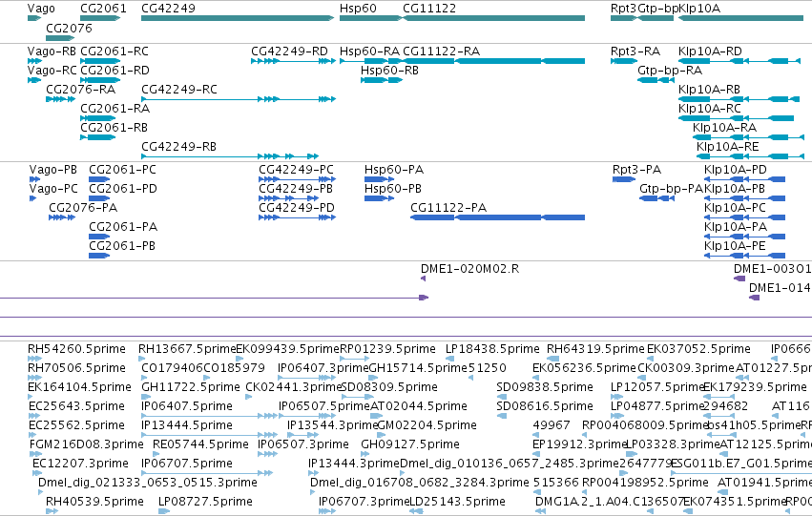Viewport: 812px width, 516px height.
Task: Select the Hsp60-PA protein bar
Action: [380, 179]
